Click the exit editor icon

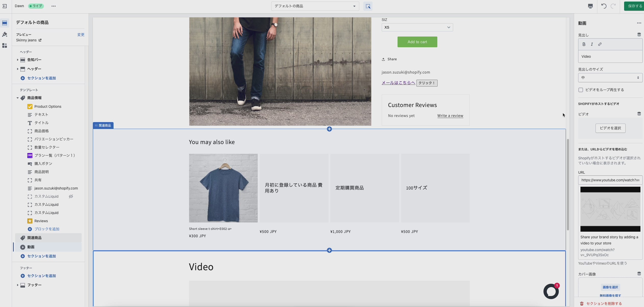pyautogui.click(x=5, y=6)
